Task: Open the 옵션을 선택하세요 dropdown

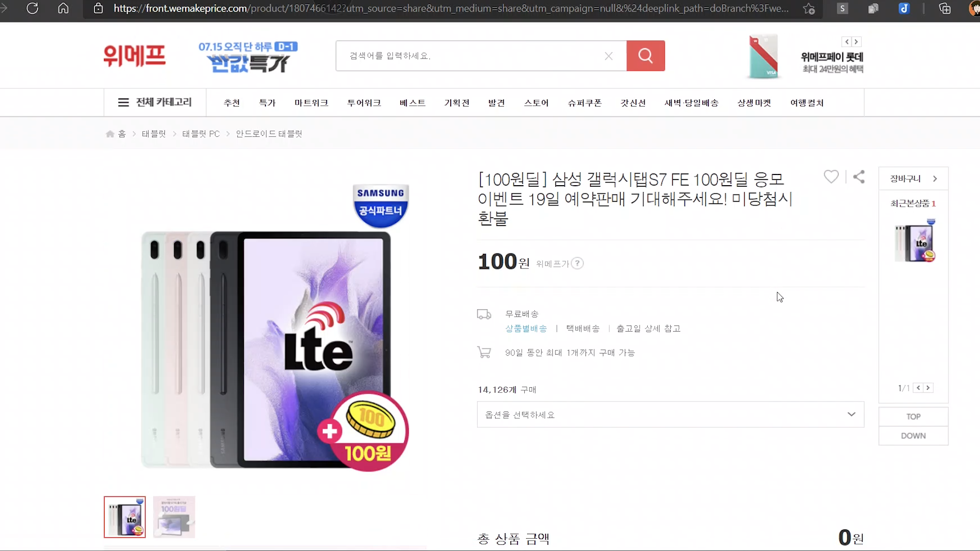Action: click(x=670, y=414)
